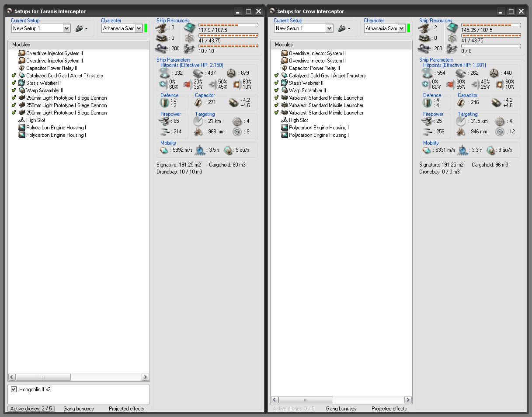Toggle first 'Arbalest' Missile Launcher checkmark
The height and width of the screenshot is (417, 532).
276,98
